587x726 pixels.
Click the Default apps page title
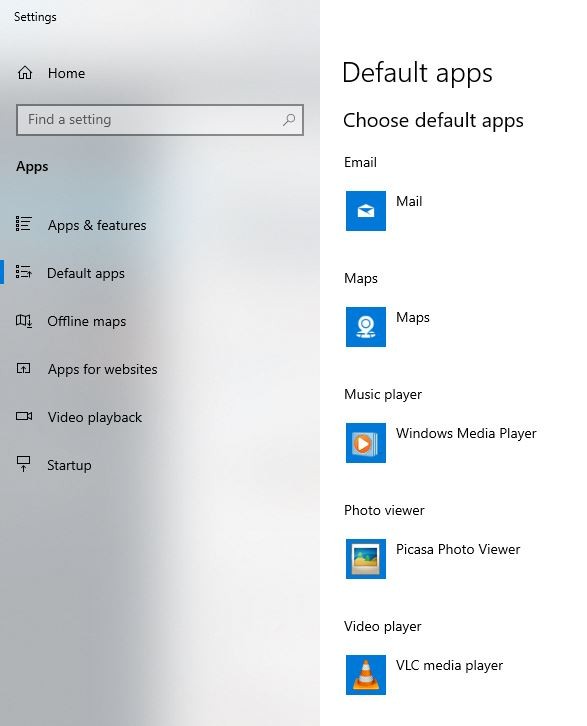click(x=417, y=73)
